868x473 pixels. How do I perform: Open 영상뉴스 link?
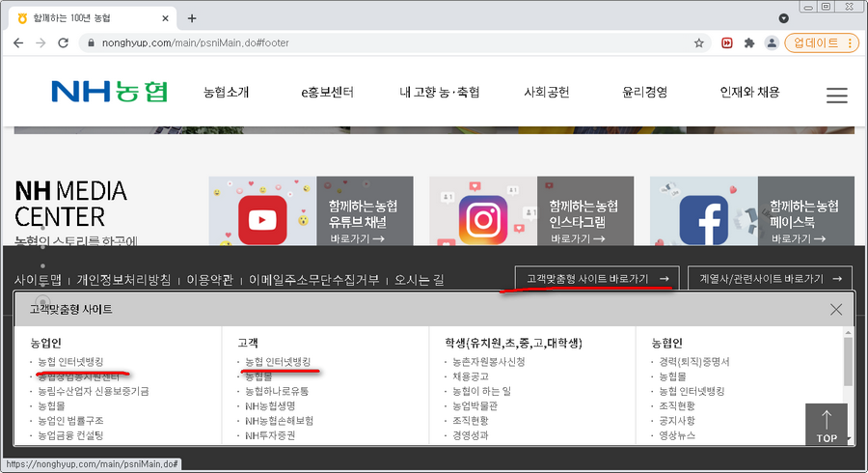point(677,436)
